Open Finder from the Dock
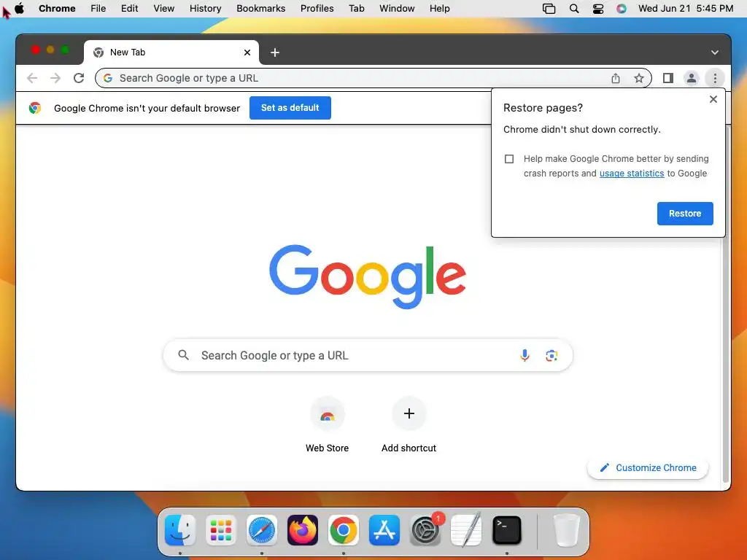747x560 pixels. pyautogui.click(x=180, y=530)
